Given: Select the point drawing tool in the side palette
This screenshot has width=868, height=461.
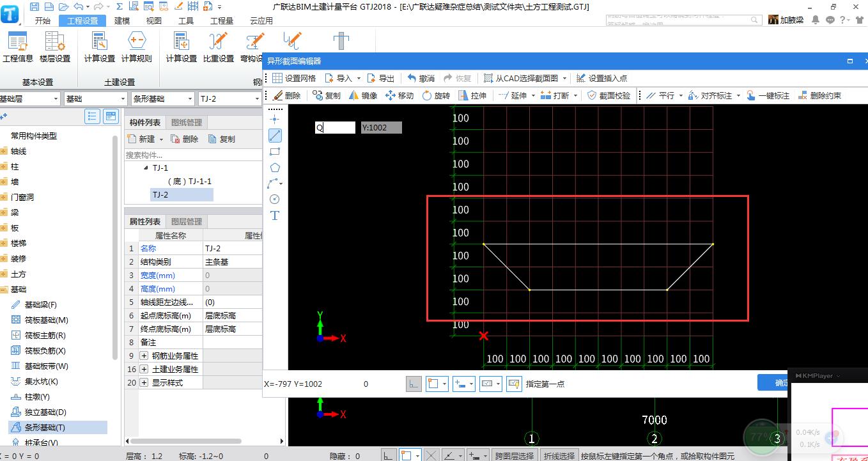Looking at the screenshot, I should point(275,119).
